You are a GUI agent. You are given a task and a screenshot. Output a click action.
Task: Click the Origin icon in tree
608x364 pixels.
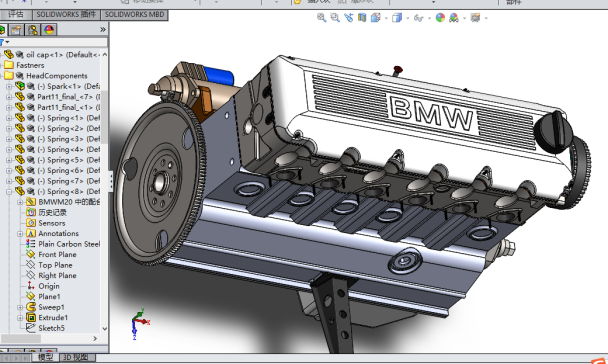click(x=30, y=286)
